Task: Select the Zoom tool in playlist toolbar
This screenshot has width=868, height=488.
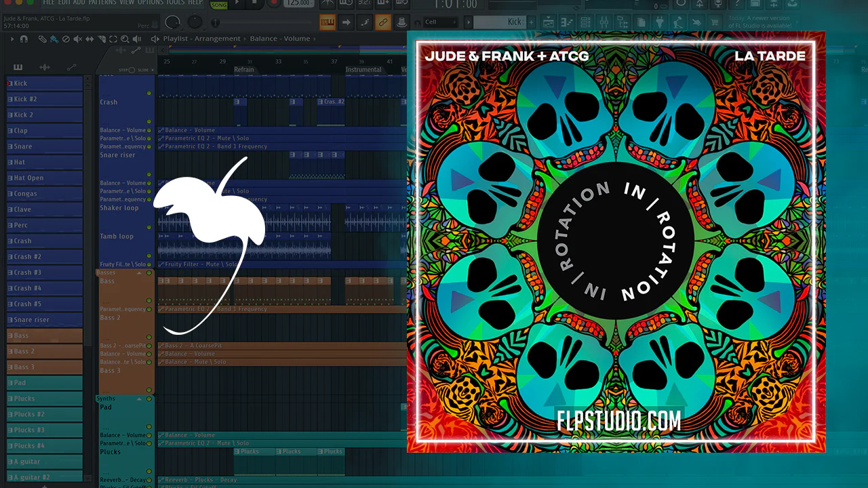Action: [x=123, y=39]
